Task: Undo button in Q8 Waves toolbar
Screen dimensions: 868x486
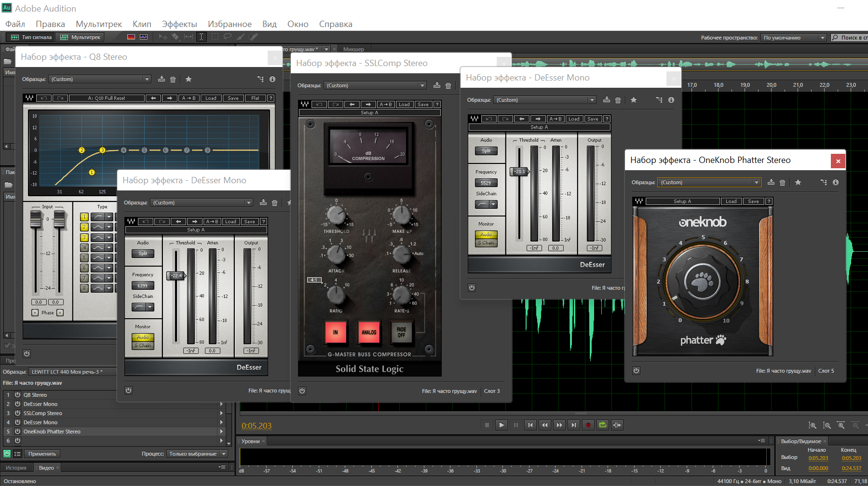Action: point(44,98)
